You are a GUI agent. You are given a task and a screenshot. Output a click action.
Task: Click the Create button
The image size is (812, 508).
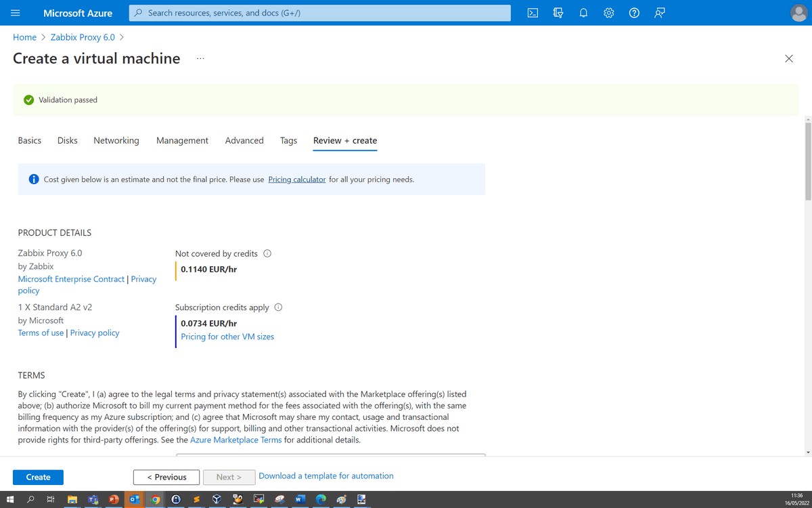pos(38,477)
